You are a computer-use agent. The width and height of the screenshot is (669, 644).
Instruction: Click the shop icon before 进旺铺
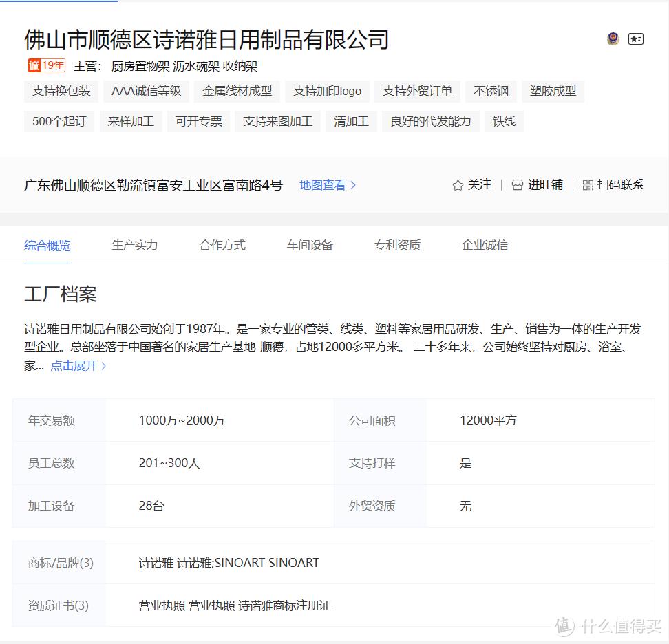coord(516,185)
